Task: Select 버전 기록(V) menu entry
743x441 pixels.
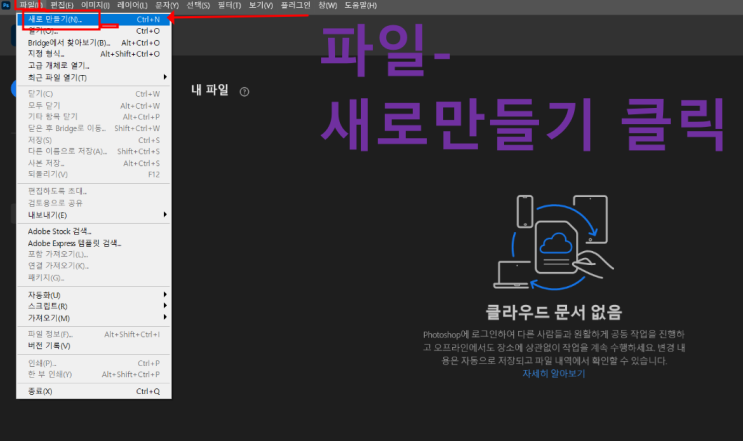Action: point(94,346)
